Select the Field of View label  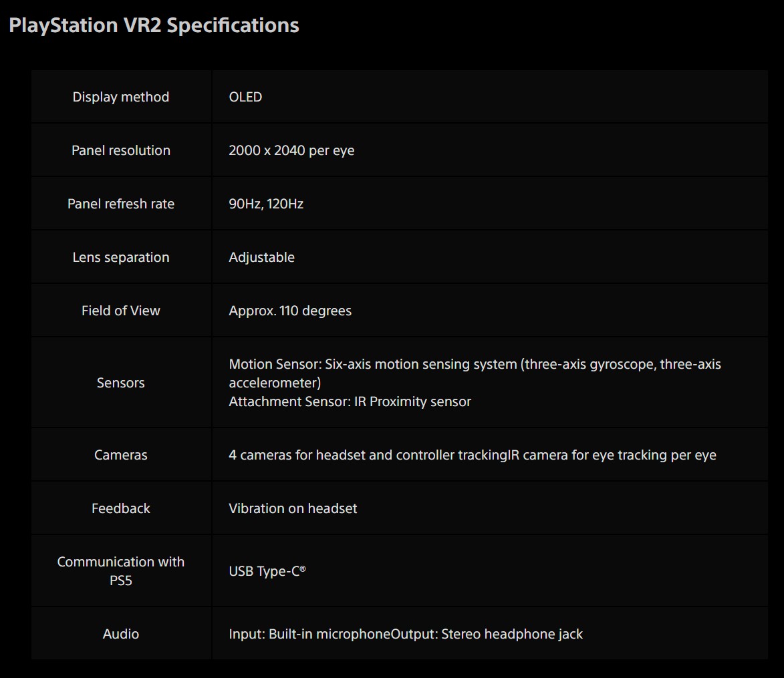point(121,311)
